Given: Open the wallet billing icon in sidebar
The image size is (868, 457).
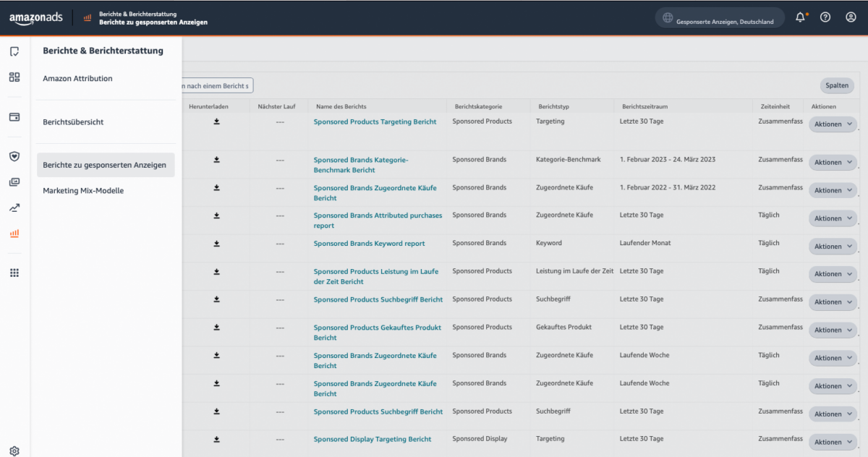Looking at the screenshot, I should 14,116.
